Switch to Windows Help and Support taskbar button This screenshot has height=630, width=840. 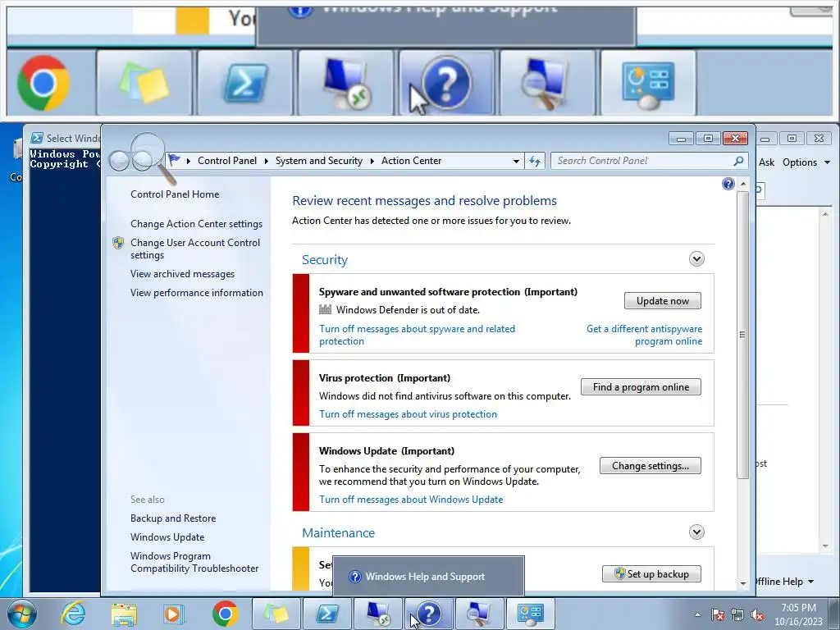[428, 614]
